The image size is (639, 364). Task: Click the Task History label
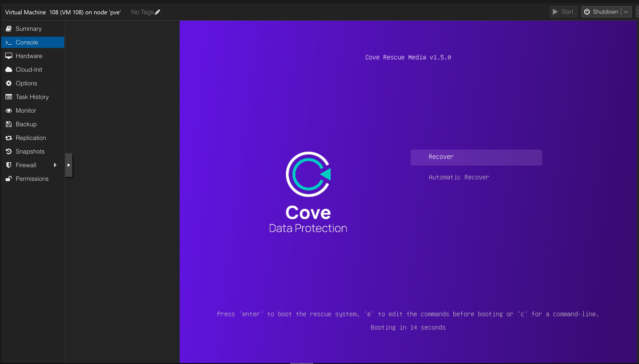click(32, 97)
